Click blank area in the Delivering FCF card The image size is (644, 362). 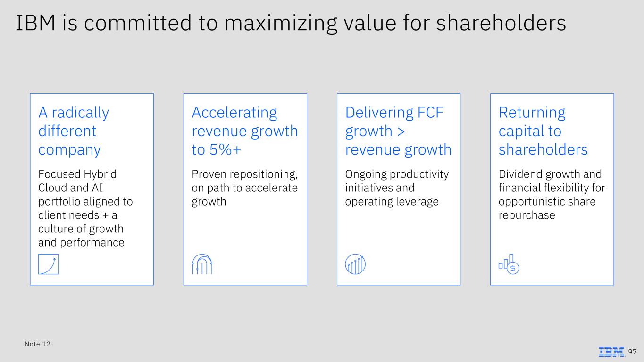pyautogui.click(x=406, y=236)
